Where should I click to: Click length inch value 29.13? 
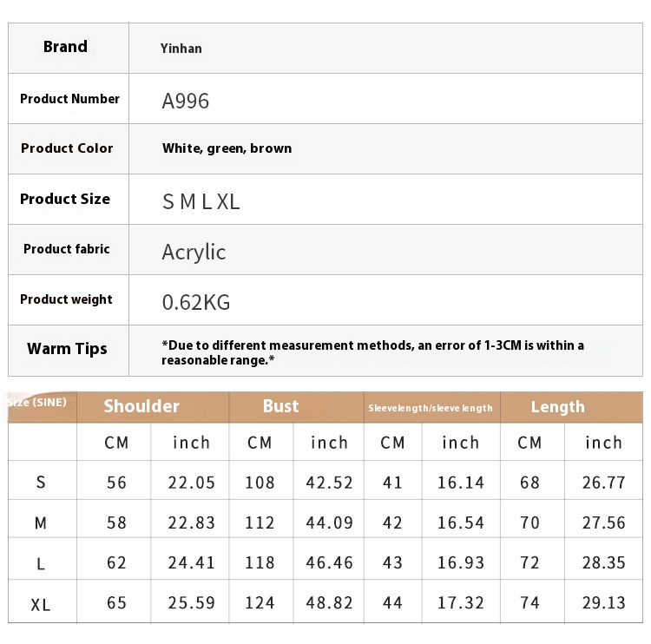(603, 602)
